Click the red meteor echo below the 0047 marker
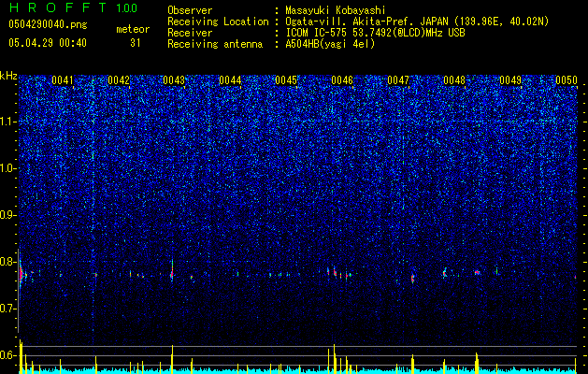The width and height of the screenshot is (588, 374). click(x=412, y=278)
